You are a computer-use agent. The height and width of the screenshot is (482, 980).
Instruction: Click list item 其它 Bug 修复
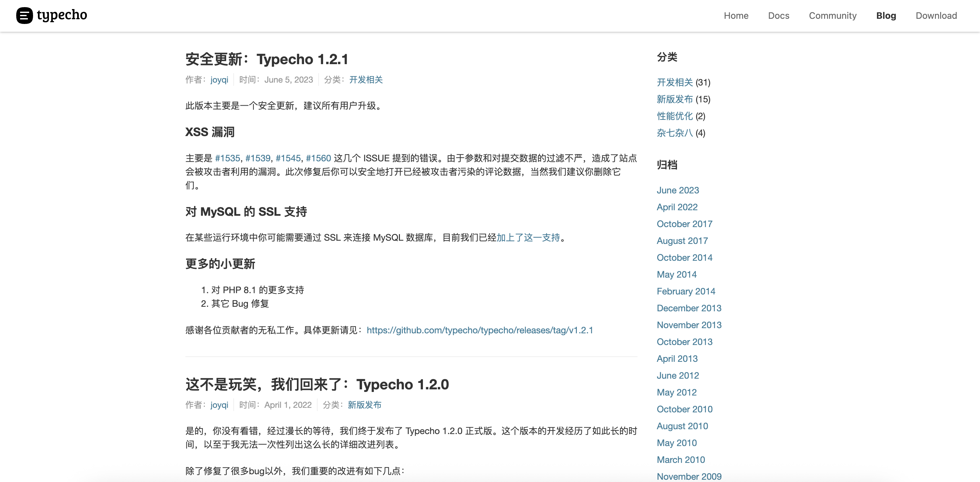coord(240,304)
